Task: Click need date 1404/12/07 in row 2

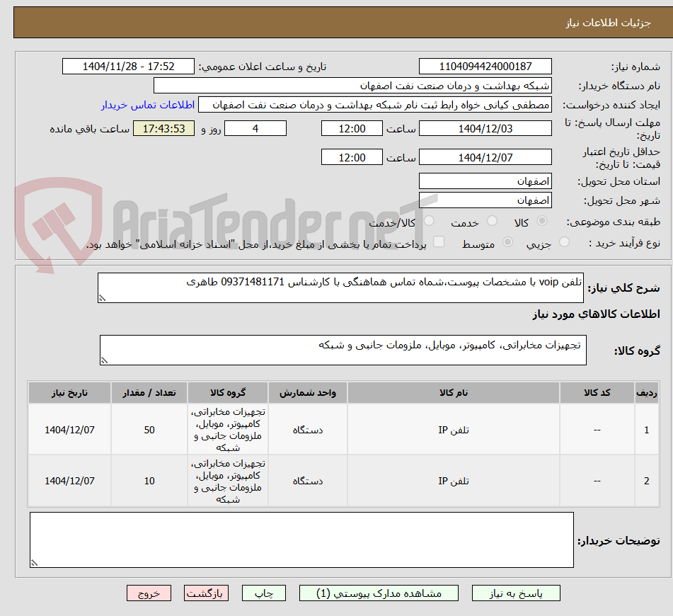Action: pos(69,481)
